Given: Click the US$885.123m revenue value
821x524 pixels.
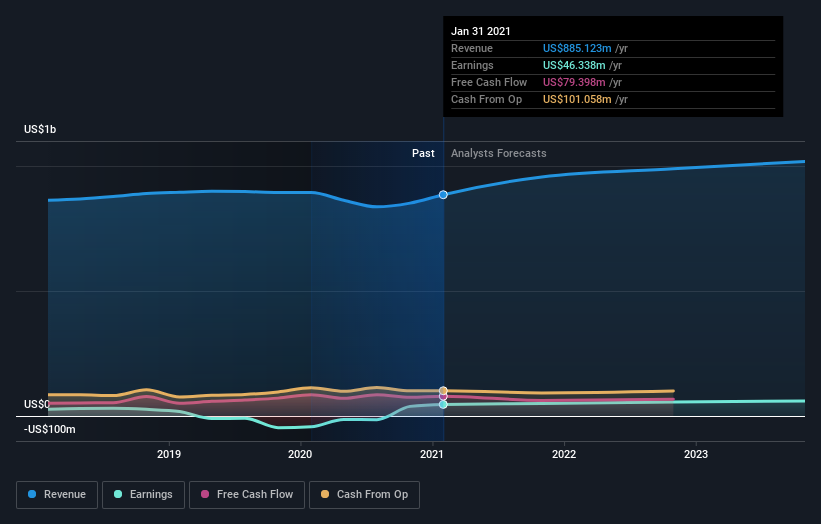Looking at the screenshot, I should point(577,48).
